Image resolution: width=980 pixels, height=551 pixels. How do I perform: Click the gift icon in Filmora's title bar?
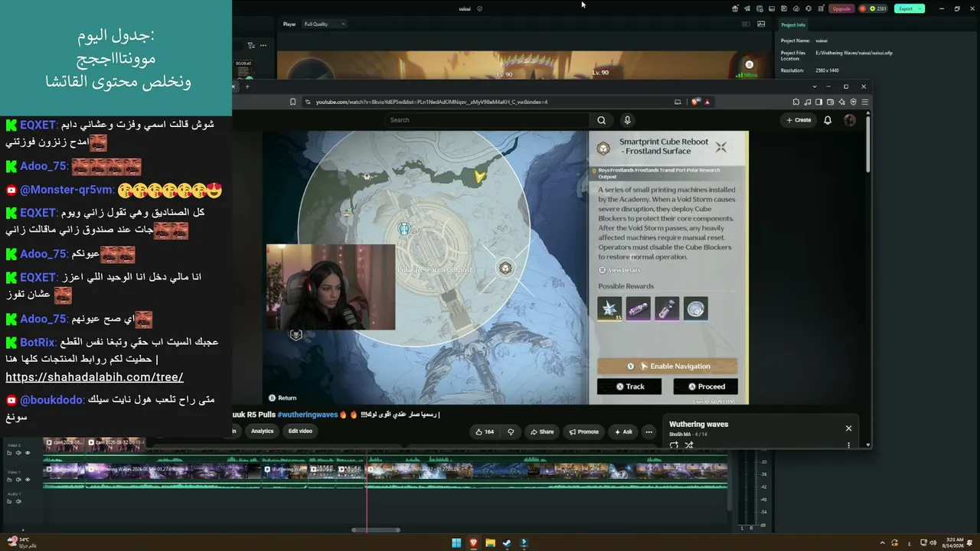pos(735,8)
